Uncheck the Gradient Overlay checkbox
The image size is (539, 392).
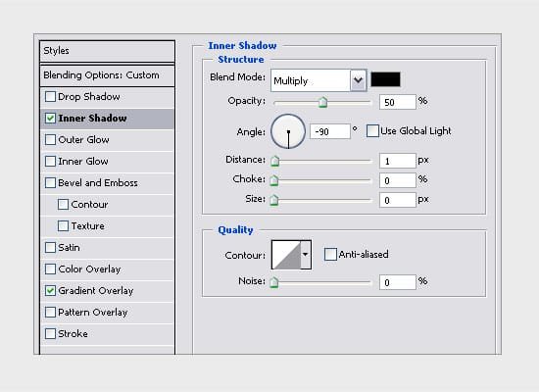[50, 291]
